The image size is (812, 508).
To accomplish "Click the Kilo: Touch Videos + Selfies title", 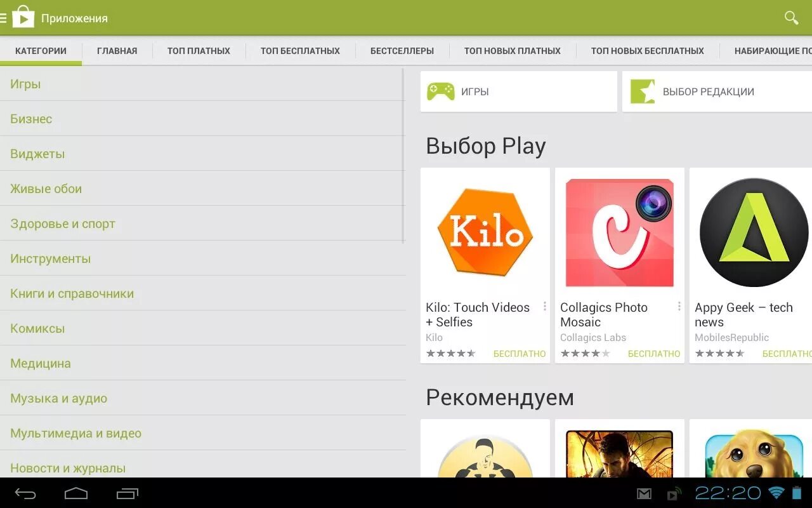I will point(478,314).
